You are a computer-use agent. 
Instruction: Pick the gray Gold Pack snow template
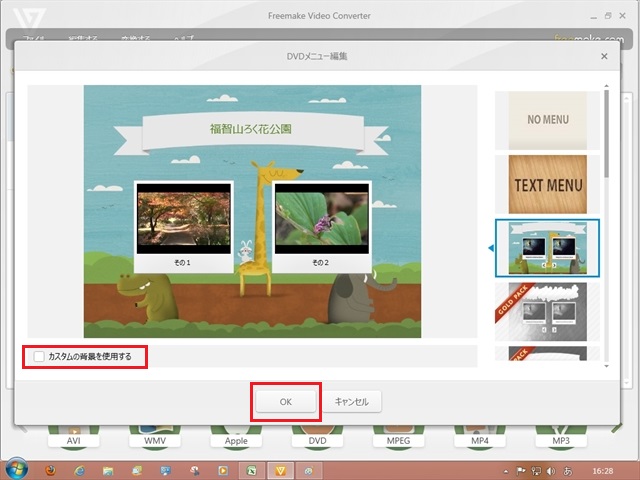[548, 311]
